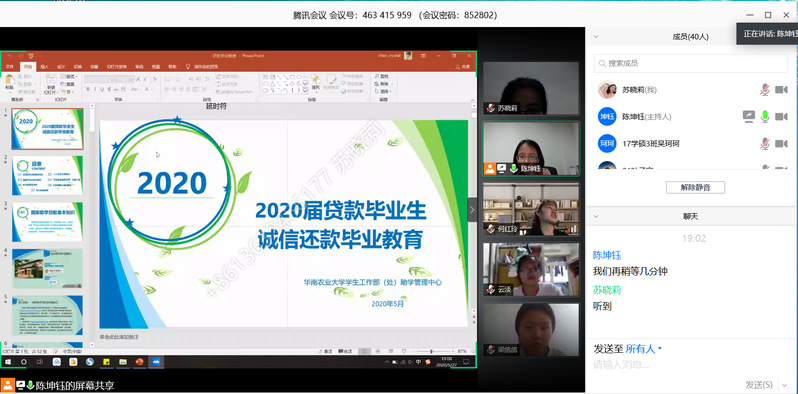
Task: Click 17学硕3班吴珂珂's muted microphone icon
Action: pos(764,144)
